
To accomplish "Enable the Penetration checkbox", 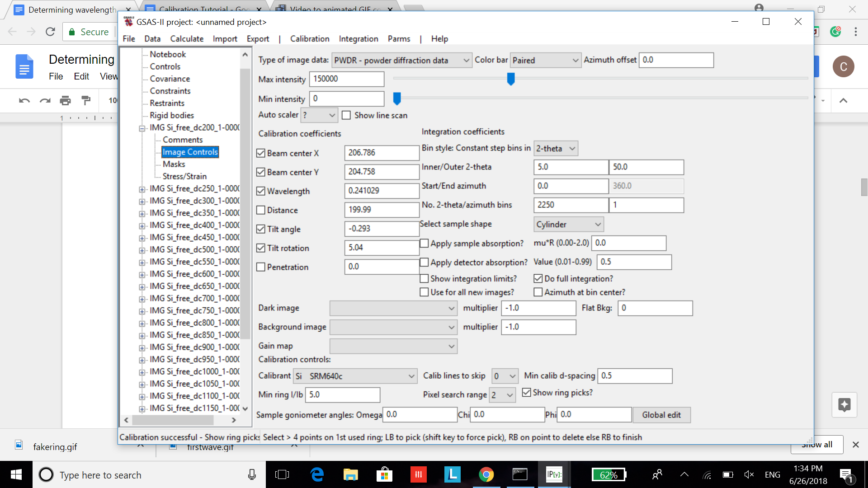I will coord(261,267).
